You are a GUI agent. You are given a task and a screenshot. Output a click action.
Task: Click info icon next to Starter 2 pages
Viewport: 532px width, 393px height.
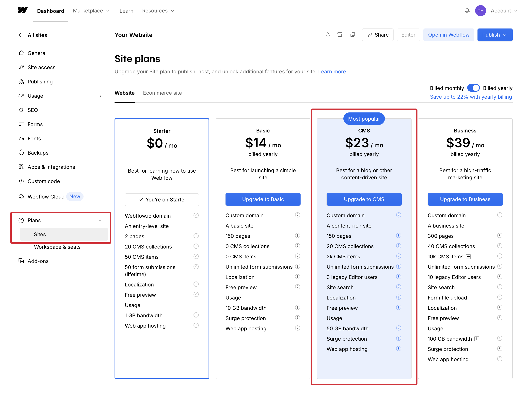(196, 236)
